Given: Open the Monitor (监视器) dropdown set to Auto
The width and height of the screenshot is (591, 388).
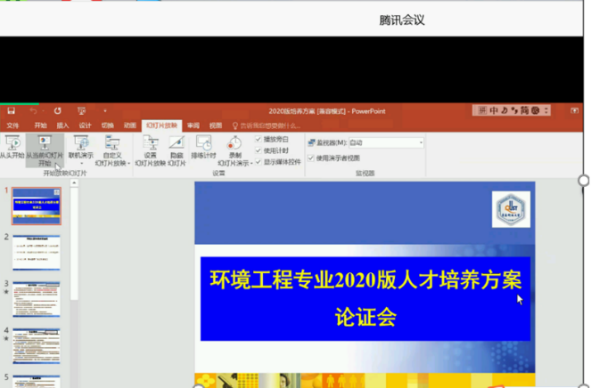Looking at the screenshot, I should pyautogui.click(x=386, y=143).
